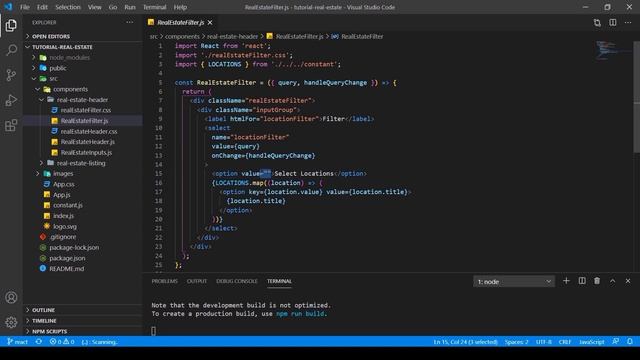Close the terminal panel
This screenshot has height=360, width=640.
coord(628,281)
